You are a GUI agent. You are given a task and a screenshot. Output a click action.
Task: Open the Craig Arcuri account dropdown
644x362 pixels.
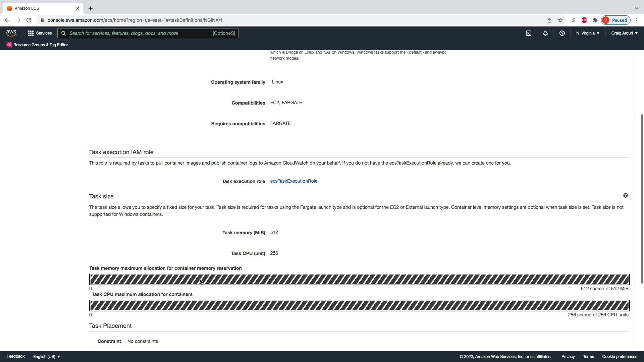click(x=624, y=33)
